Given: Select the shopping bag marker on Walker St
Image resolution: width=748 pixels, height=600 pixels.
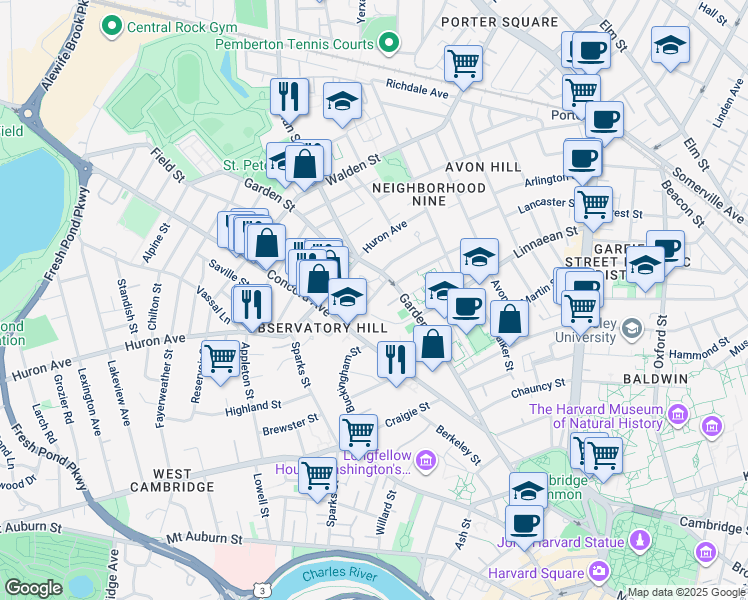Looking at the screenshot, I should (x=509, y=321).
